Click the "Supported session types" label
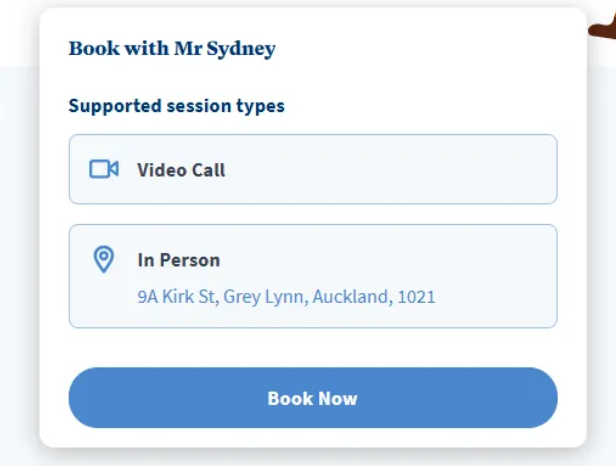 point(176,106)
